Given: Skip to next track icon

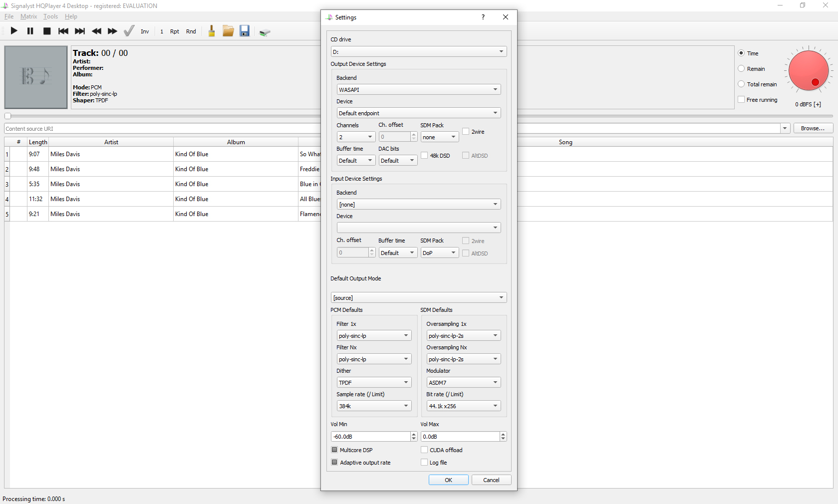Looking at the screenshot, I should [x=80, y=31].
